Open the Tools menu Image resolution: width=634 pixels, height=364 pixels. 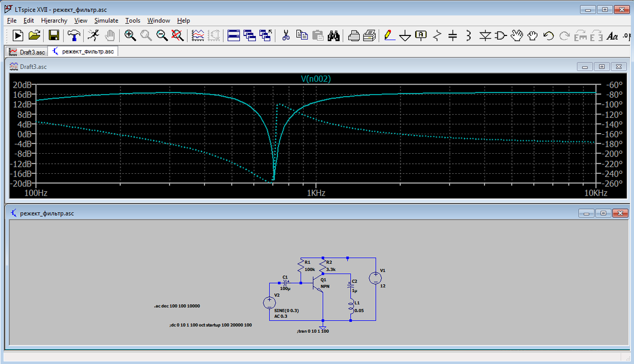[133, 21]
